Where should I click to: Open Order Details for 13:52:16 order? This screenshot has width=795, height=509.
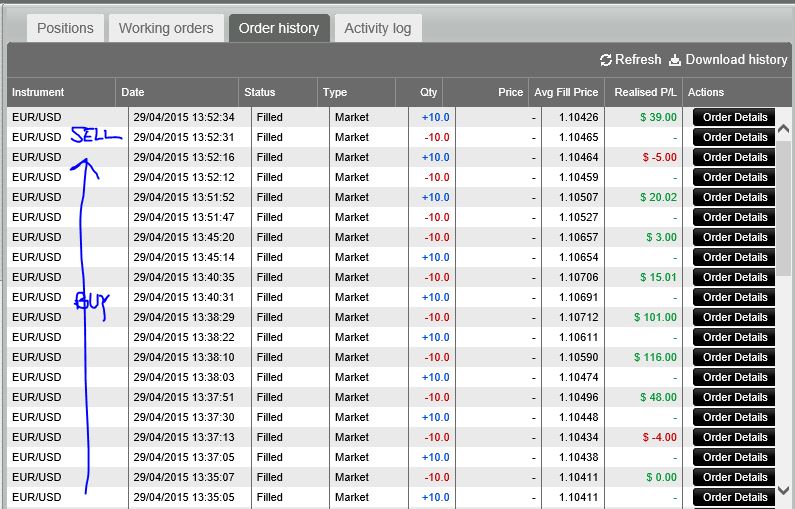tap(734, 157)
